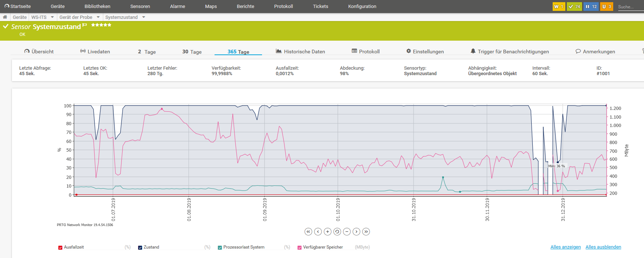Click the Intervall value 60 Sek.
The height and width of the screenshot is (258, 644).
point(540,74)
